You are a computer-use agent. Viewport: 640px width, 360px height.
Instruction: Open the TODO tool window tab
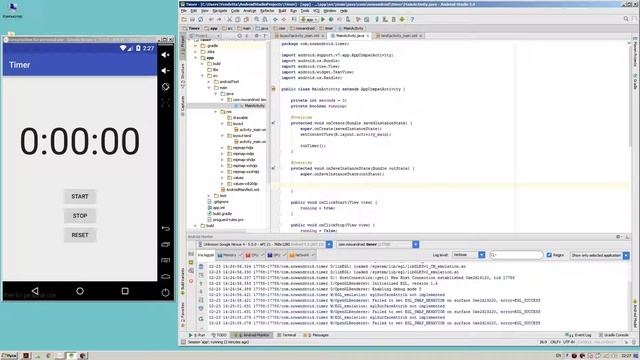coord(219,335)
